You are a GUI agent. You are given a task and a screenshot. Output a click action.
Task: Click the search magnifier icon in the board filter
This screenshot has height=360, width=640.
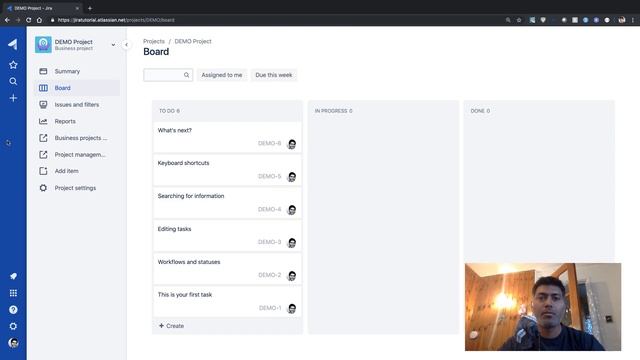(187, 75)
